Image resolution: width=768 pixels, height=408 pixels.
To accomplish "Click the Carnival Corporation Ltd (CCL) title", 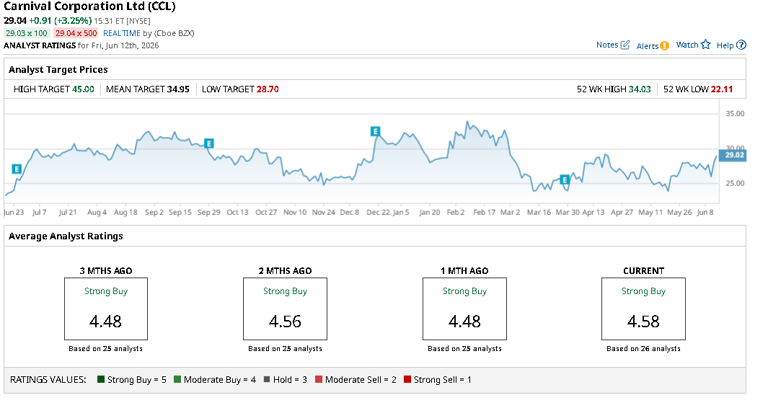I will click(89, 6).
